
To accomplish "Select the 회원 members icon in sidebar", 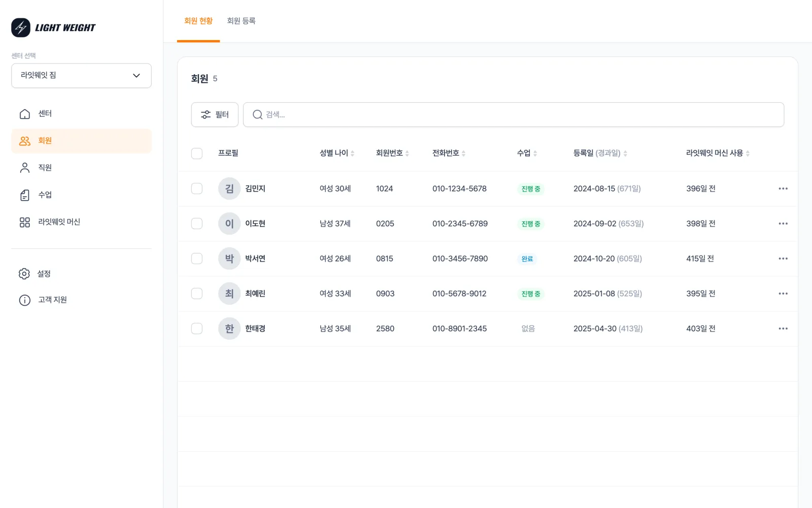I will pos(24,141).
